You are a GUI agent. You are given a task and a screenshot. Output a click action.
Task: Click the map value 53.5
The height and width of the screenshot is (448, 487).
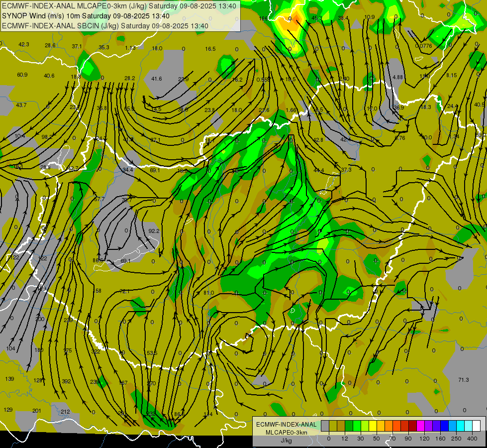(152, 353)
